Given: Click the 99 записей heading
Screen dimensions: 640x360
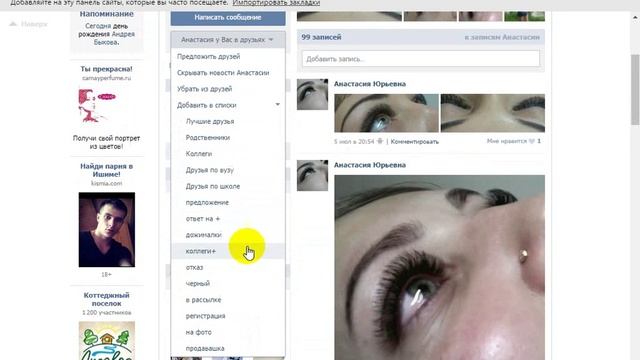Looking at the screenshot, I should [321, 37].
